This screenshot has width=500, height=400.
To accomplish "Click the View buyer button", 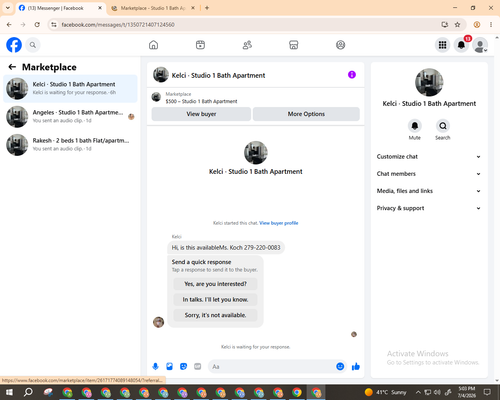I will pos(201,114).
